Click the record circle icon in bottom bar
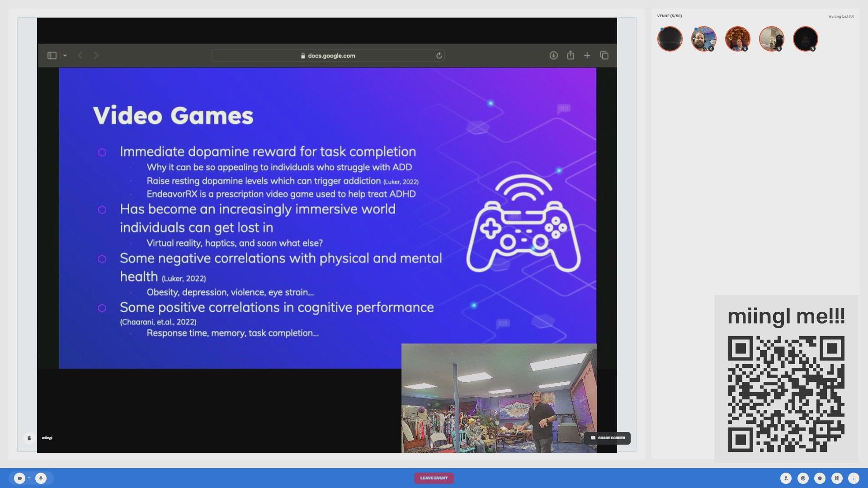The height and width of the screenshot is (488, 868). coord(803,478)
